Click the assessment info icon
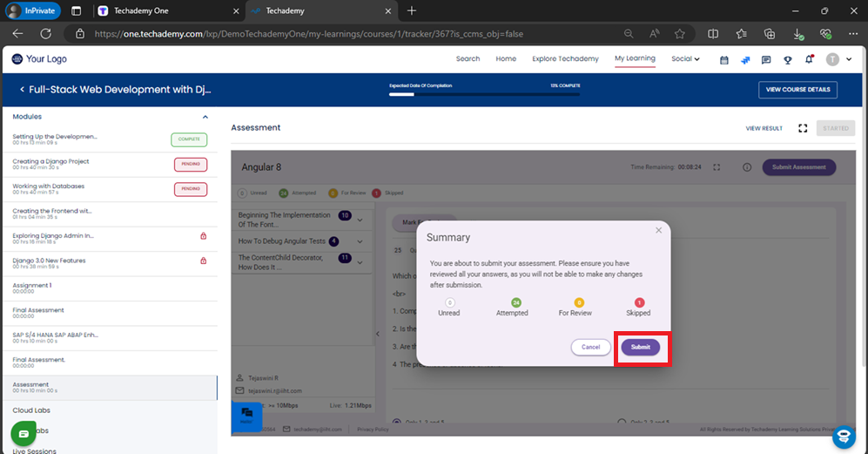This screenshot has width=868, height=454. (x=746, y=167)
